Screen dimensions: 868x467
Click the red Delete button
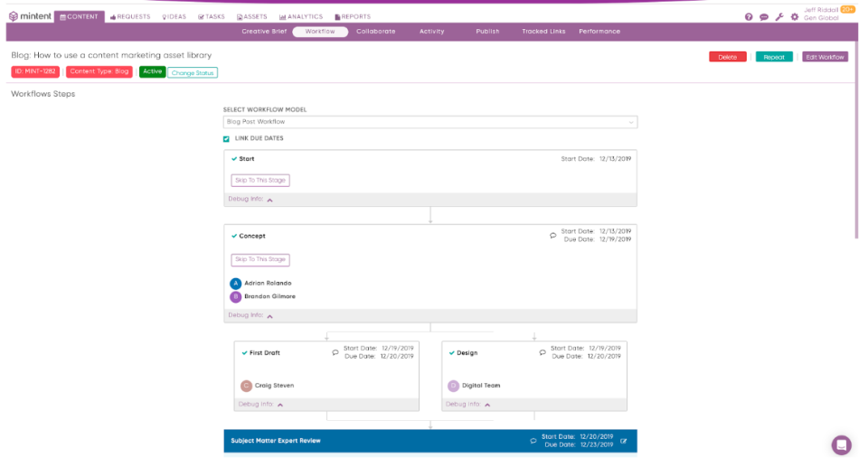coord(727,57)
